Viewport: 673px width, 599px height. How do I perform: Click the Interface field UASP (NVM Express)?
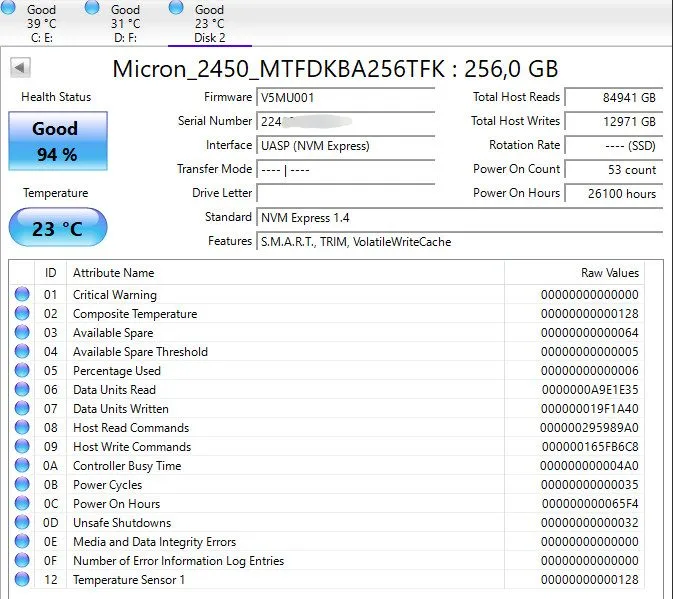coord(346,145)
